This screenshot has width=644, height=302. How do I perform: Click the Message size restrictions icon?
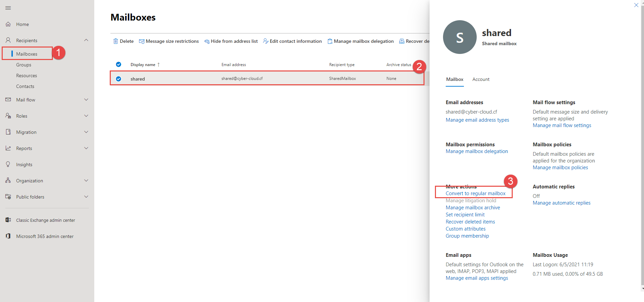point(142,41)
